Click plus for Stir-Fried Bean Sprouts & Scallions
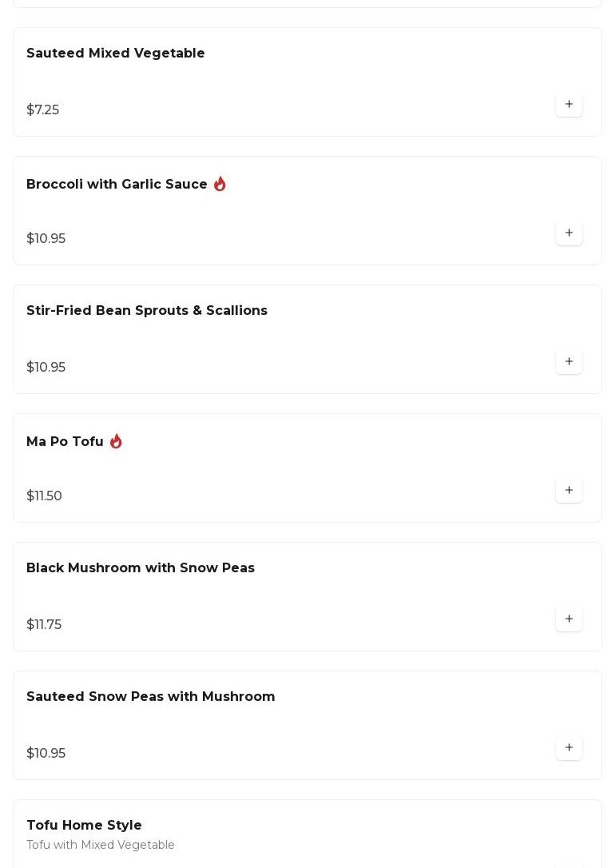This screenshot has height=868, width=615. [x=569, y=362]
